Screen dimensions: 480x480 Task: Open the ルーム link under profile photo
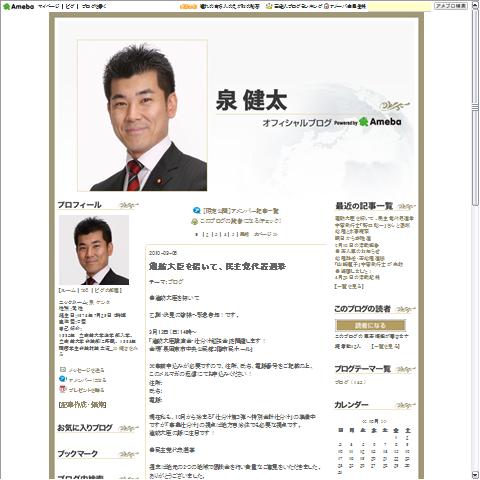pyautogui.click(x=68, y=291)
